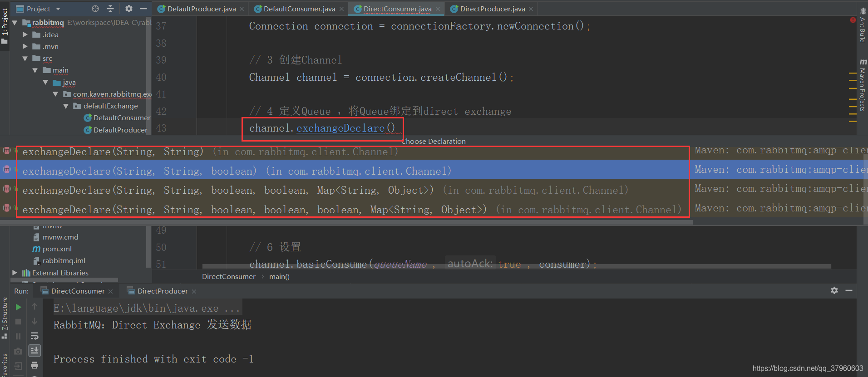Click the popup's horizontal scrollbar

pos(346,222)
